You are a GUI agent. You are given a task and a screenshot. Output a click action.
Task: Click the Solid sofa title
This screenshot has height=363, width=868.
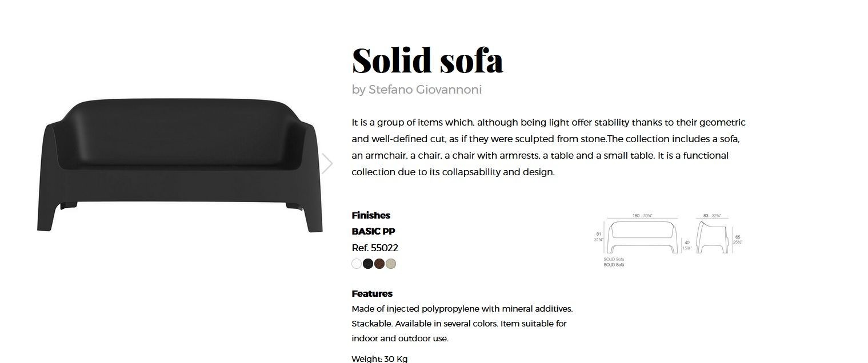click(x=427, y=59)
